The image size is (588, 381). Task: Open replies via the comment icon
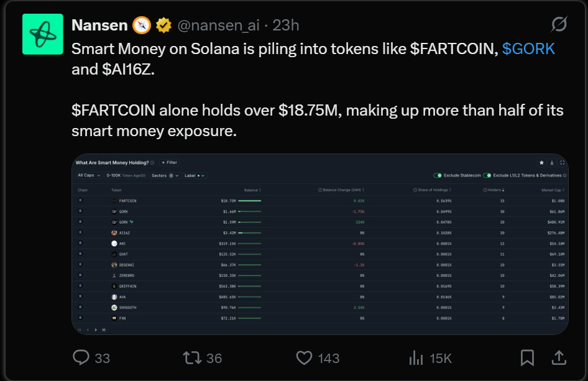[81, 359]
